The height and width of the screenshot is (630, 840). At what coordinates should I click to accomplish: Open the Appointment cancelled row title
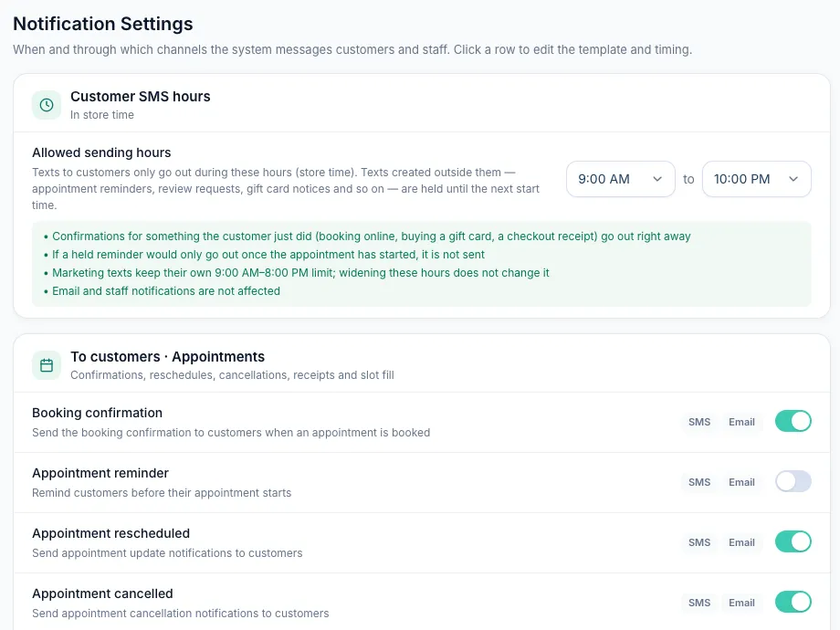click(x=102, y=593)
